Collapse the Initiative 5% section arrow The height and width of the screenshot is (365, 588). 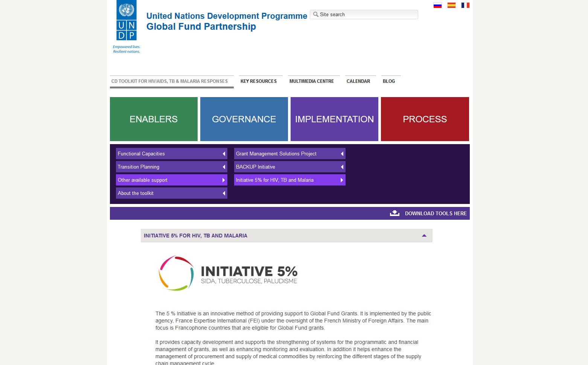click(x=424, y=236)
